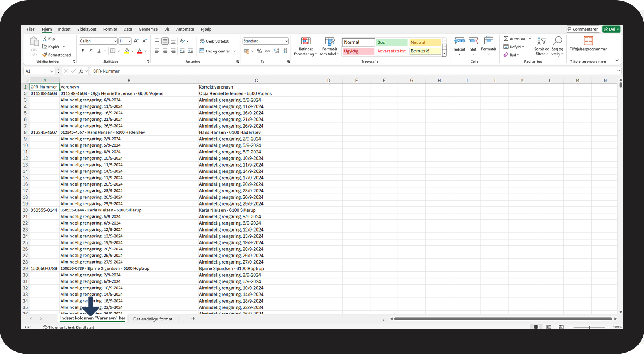The image size is (644, 354).
Task: Toggle bold (F) formatting
Action: pyautogui.click(x=83, y=51)
